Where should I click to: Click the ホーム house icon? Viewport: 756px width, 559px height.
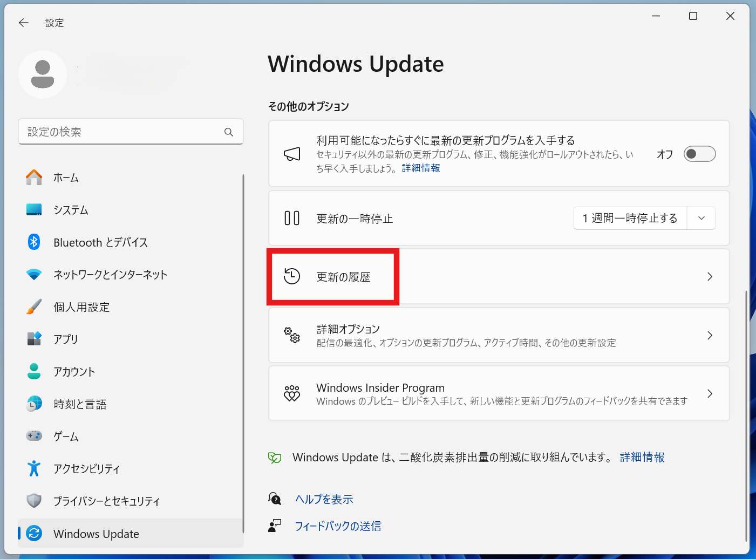[34, 178]
